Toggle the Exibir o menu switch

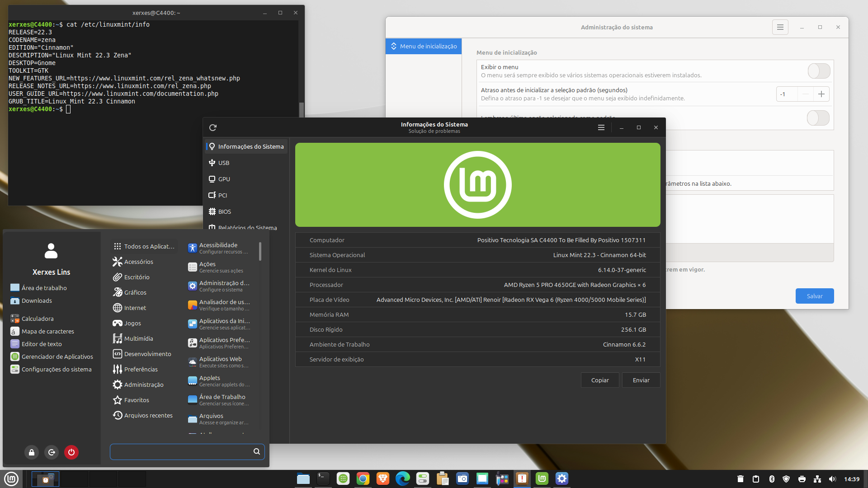(819, 71)
